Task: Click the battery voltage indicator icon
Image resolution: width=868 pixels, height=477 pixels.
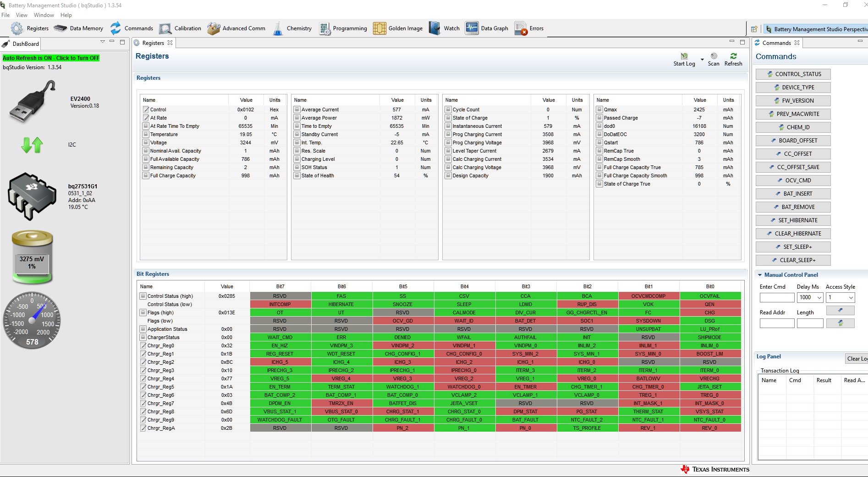Action: click(x=32, y=257)
